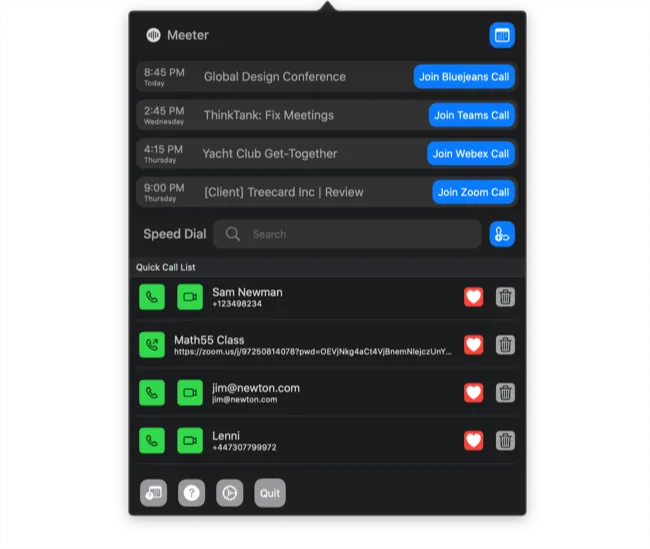
Task: Click the 8:45 PM Today time label
Action: [x=164, y=77]
